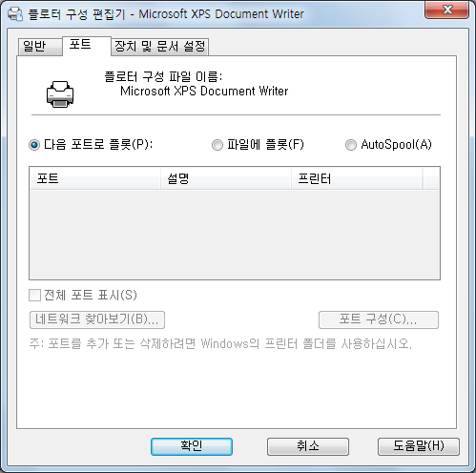Confirm with the 확인 button
Image resolution: width=476 pixels, height=473 pixels.
pos(192,446)
